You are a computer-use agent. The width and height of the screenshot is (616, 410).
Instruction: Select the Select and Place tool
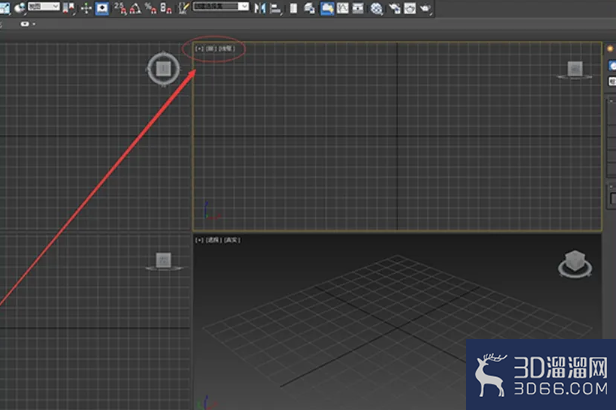(19, 7)
